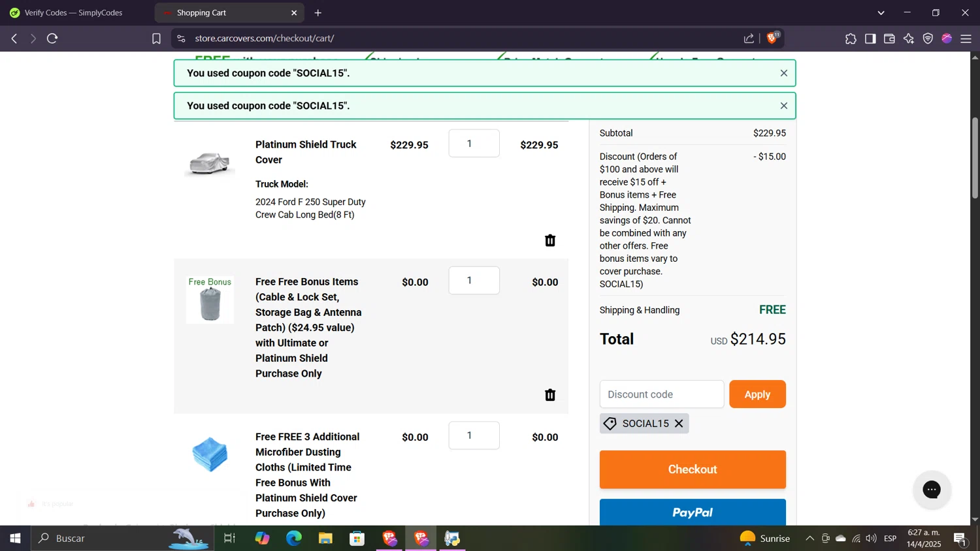This screenshot has height=551, width=980.
Task: Share this page link
Action: 749,39
